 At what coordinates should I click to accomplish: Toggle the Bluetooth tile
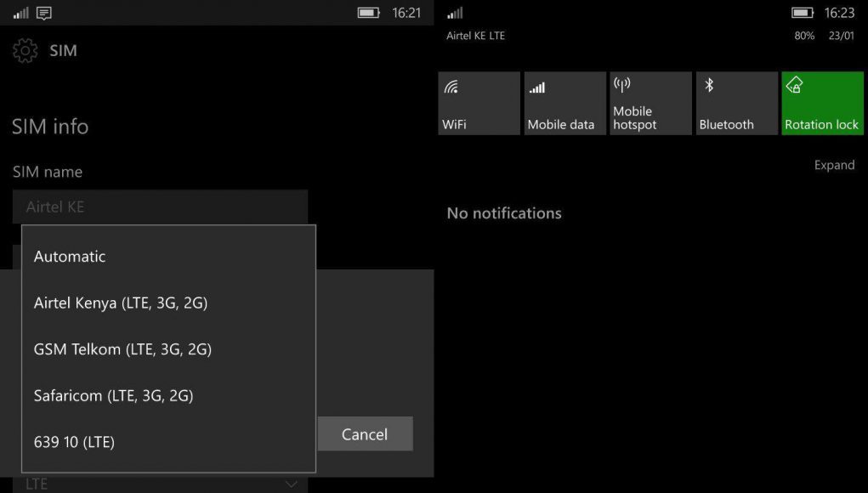point(737,103)
